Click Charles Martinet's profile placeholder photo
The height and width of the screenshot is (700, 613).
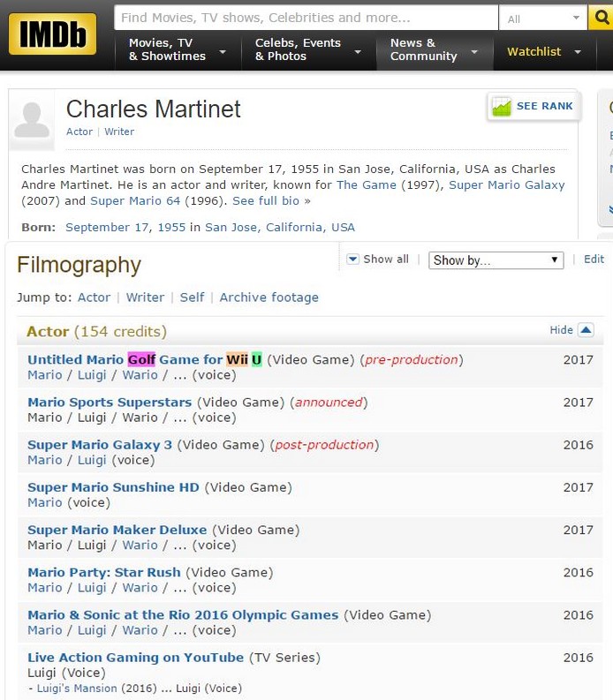point(32,120)
